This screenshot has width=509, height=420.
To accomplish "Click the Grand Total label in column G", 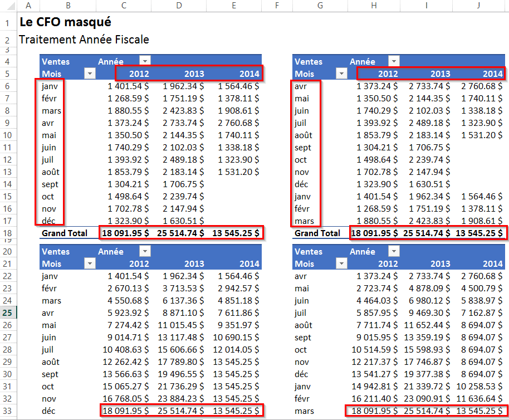I will 317,233.
